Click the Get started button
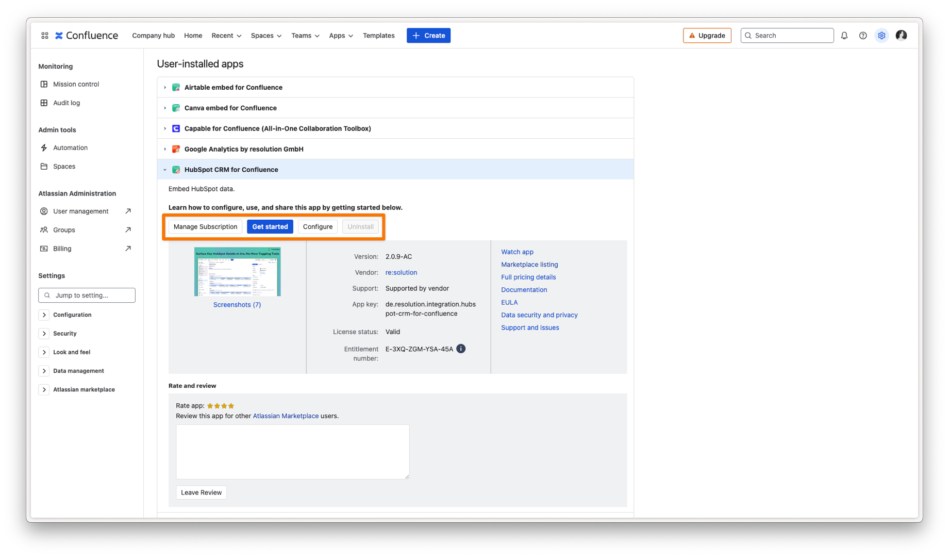 270,226
